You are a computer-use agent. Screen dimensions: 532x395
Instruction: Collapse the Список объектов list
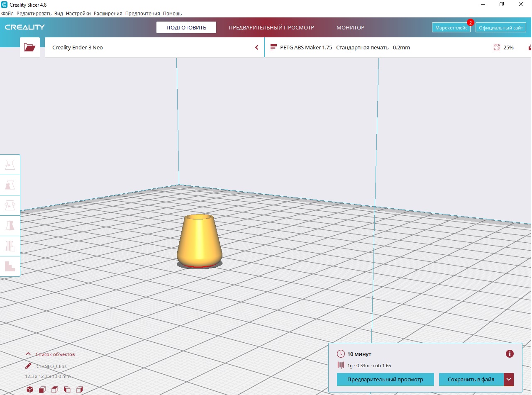28,354
